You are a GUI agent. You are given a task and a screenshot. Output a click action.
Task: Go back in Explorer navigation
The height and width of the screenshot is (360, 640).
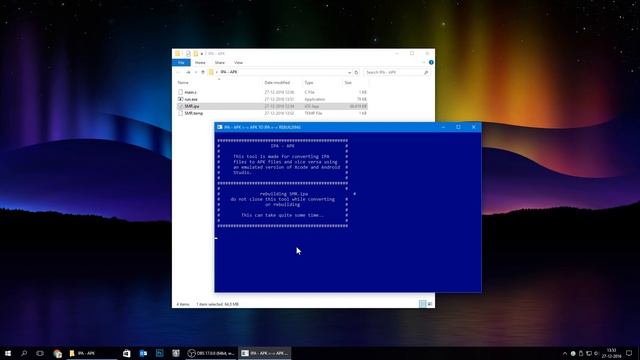(178, 72)
